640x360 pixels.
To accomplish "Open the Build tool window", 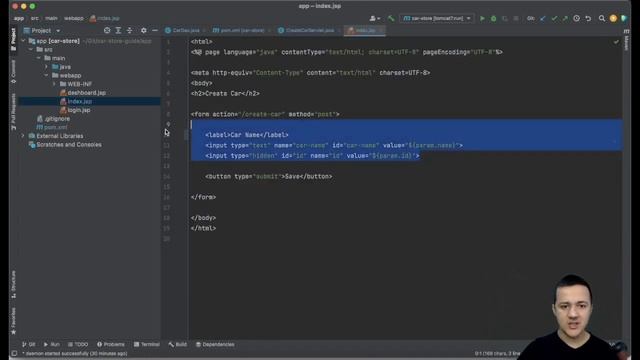I will 178,344.
